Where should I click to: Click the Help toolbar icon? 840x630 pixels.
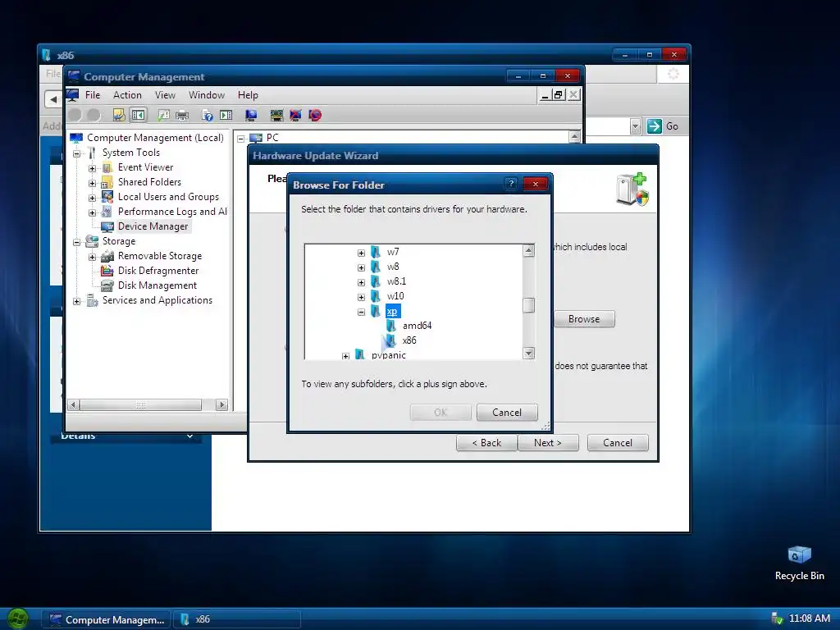pos(208,115)
